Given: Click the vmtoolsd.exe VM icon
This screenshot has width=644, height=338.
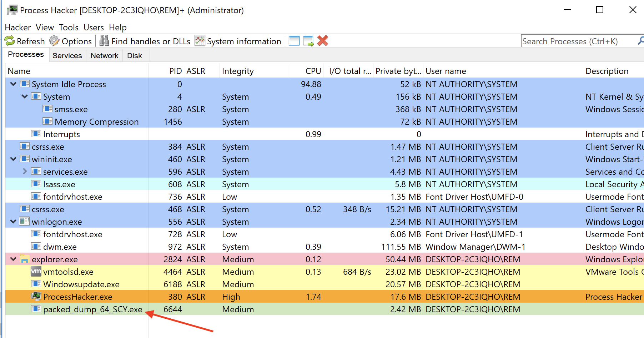Looking at the screenshot, I should point(36,272).
